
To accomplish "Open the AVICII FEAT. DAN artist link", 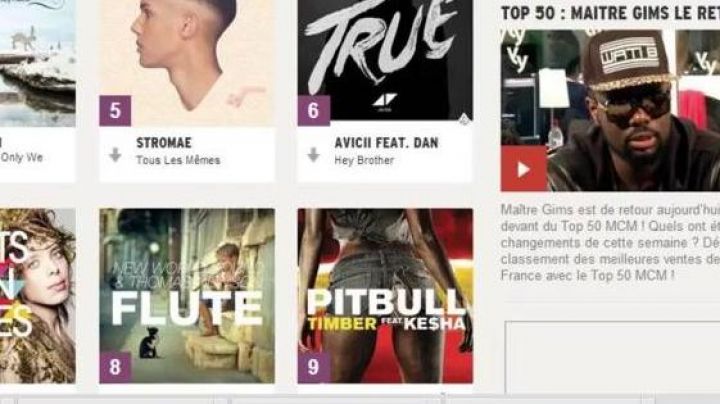I will [386, 143].
